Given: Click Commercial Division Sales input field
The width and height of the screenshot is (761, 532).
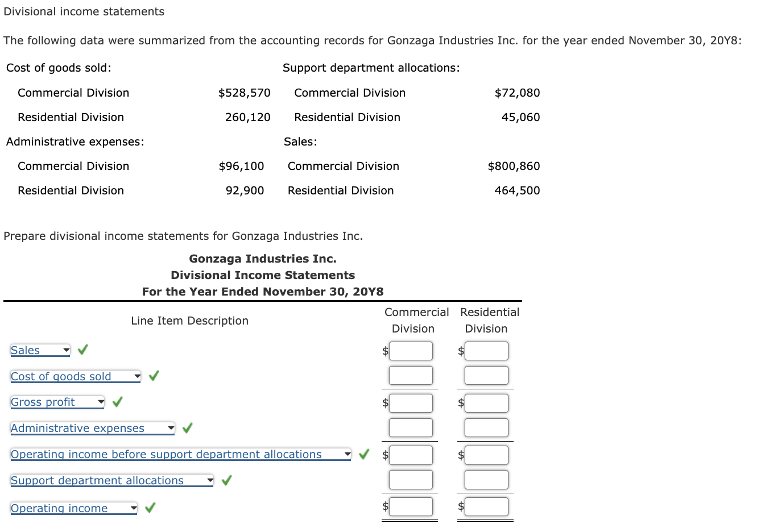Looking at the screenshot, I should [x=411, y=351].
